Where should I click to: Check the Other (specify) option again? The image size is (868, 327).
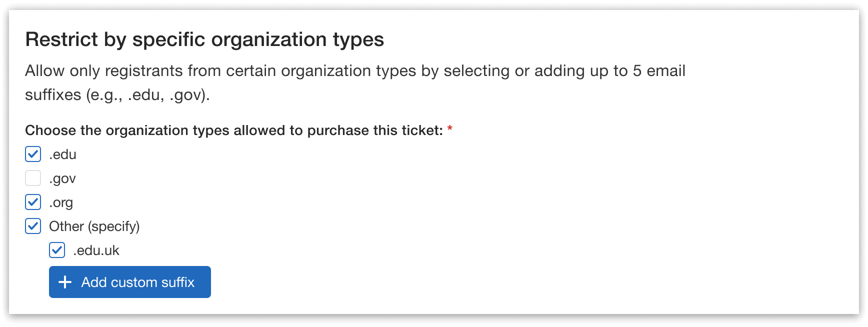pyautogui.click(x=32, y=226)
